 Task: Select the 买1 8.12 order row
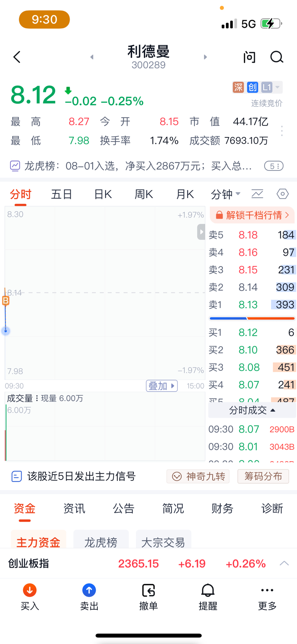pos(252,332)
